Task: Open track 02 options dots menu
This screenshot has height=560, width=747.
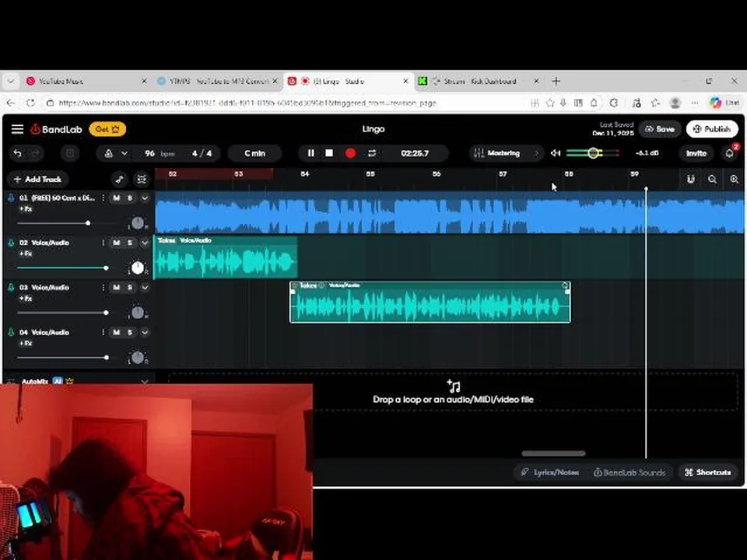Action: pos(103,243)
